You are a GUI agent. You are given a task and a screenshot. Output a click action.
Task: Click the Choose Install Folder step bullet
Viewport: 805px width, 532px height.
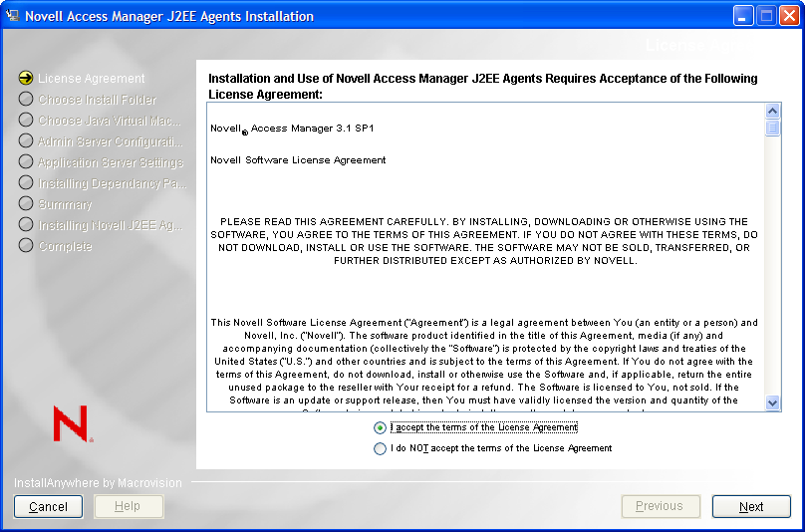point(26,99)
